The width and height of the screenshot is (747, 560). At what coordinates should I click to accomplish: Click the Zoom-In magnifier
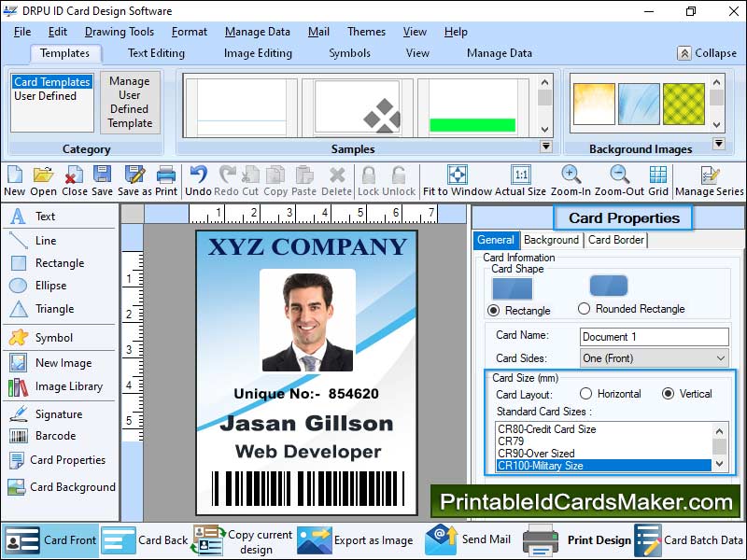571,175
